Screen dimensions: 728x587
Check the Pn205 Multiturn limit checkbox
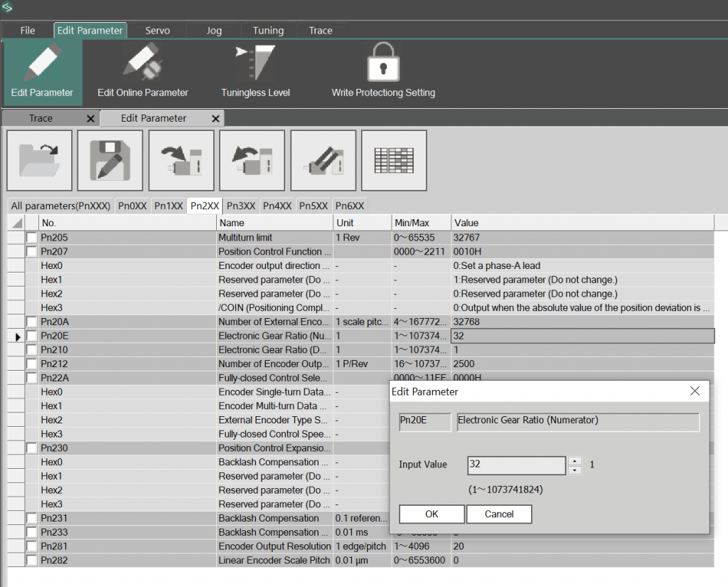coord(32,237)
